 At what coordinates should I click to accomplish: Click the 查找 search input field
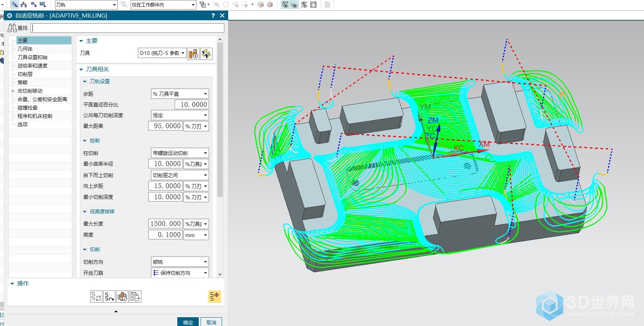128,28
